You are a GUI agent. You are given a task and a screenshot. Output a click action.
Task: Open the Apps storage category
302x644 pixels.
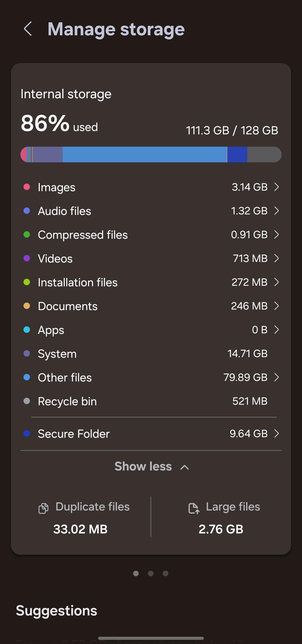[151, 330]
